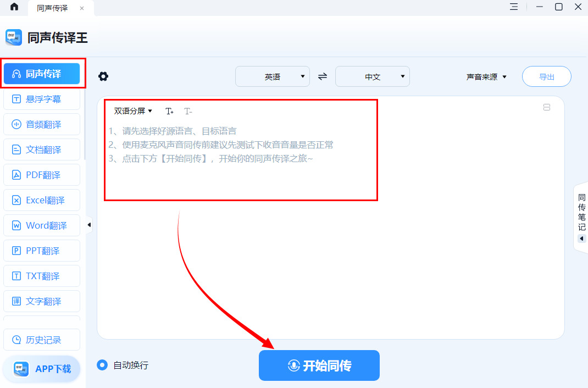Open PPT翻译 in the sidebar
The height and width of the screenshot is (388, 588).
[42, 251]
